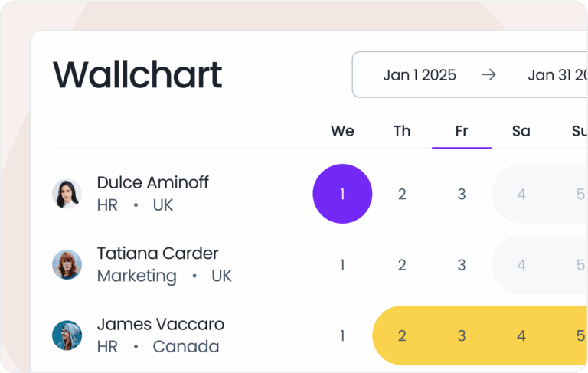
Task: Click greyed weekend day 4 for Tatiana Carder
Action: pos(521,265)
